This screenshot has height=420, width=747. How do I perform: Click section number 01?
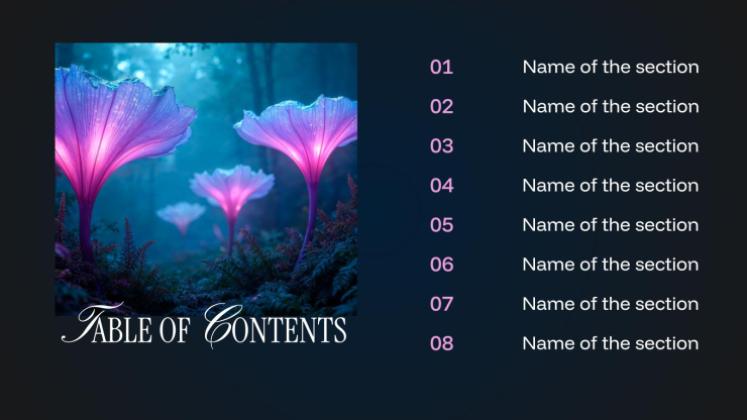(441, 67)
